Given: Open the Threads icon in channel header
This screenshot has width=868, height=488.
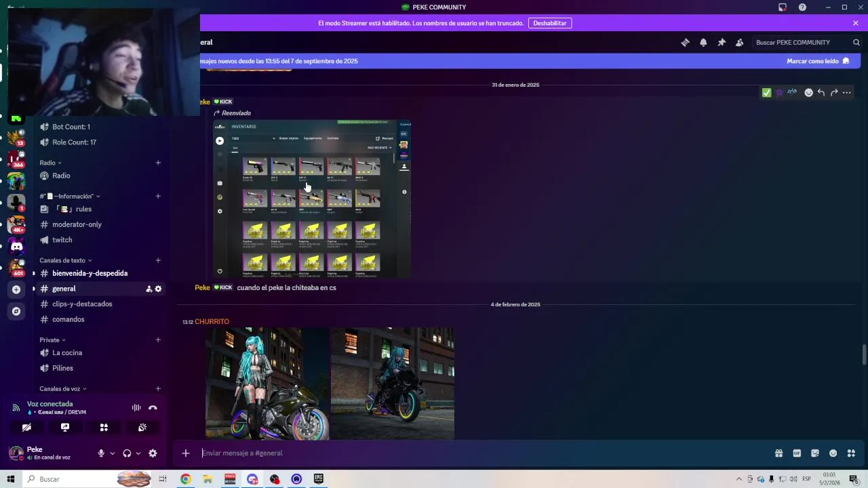Looking at the screenshot, I should (685, 42).
